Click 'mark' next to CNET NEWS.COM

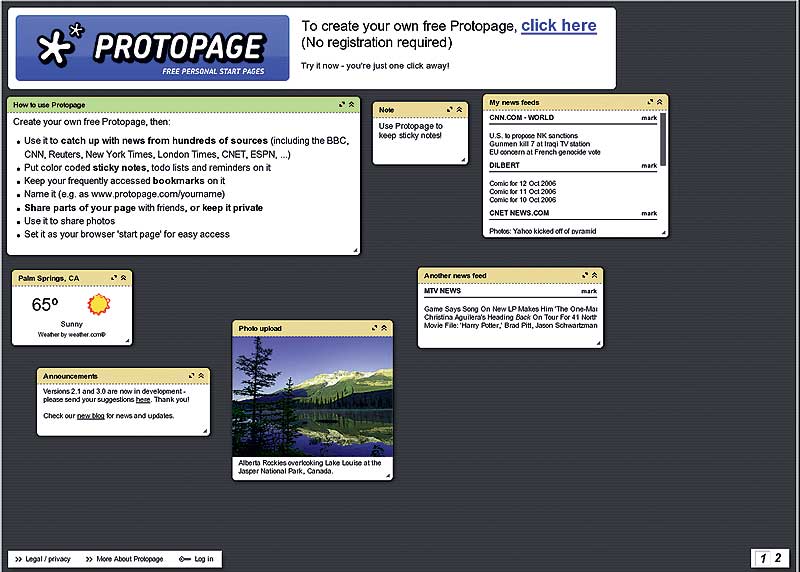coord(649,214)
